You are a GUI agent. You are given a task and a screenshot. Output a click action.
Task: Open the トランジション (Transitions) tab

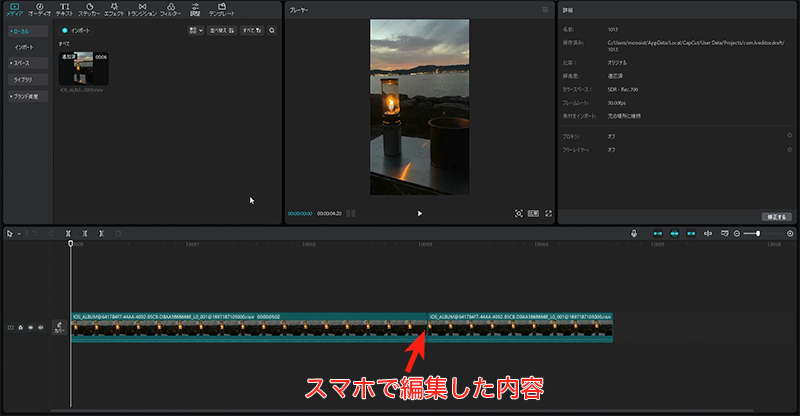click(x=142, y=9)
